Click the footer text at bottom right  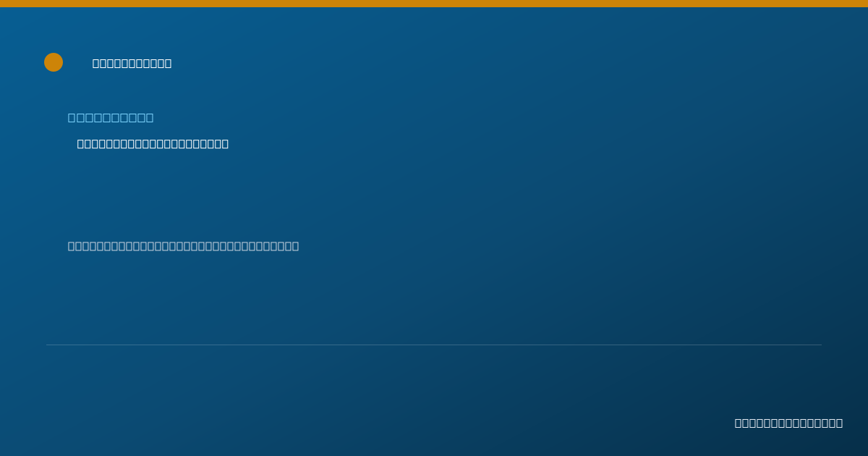point(788,423)
